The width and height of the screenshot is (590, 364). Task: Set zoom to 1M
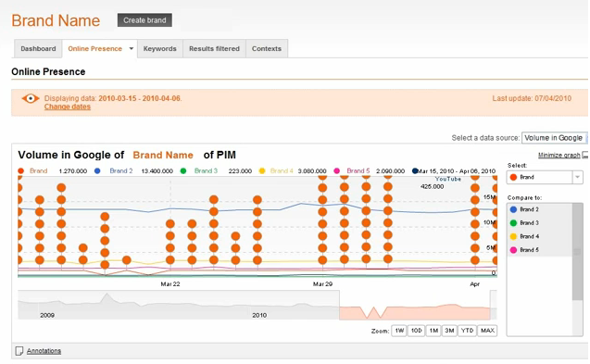click(433, 331)
